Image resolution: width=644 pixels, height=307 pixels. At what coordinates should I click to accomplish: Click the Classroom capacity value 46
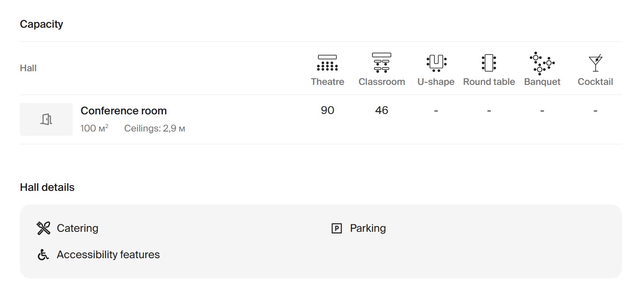pos(381,110)
